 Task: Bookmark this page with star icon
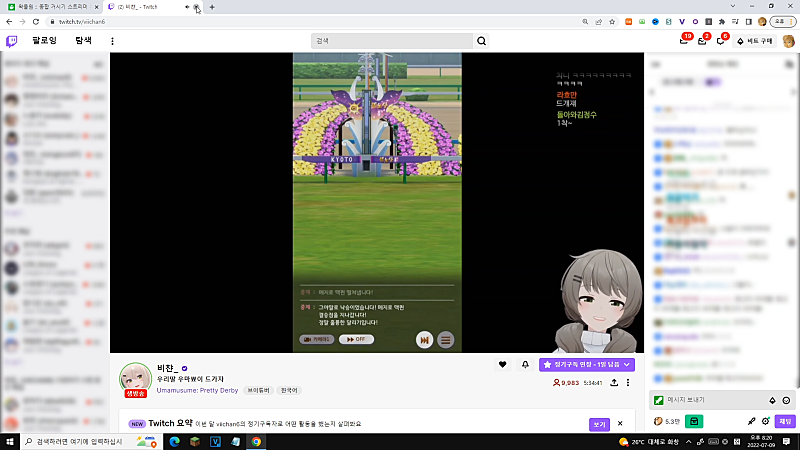612,22
